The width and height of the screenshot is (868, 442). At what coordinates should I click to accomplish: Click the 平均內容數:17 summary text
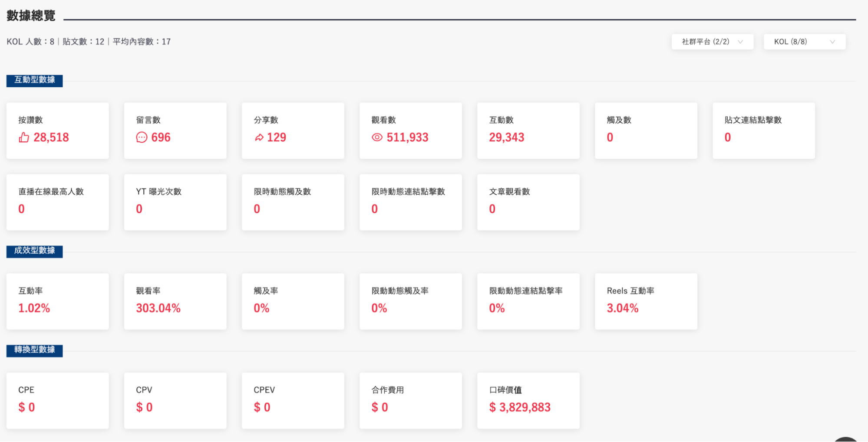(142, 42)
